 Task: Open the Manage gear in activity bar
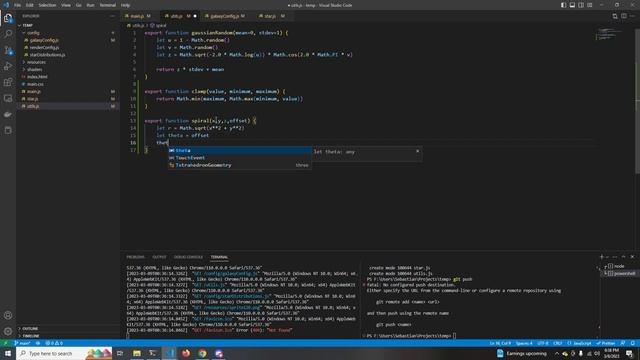click(x=8, y=331)
